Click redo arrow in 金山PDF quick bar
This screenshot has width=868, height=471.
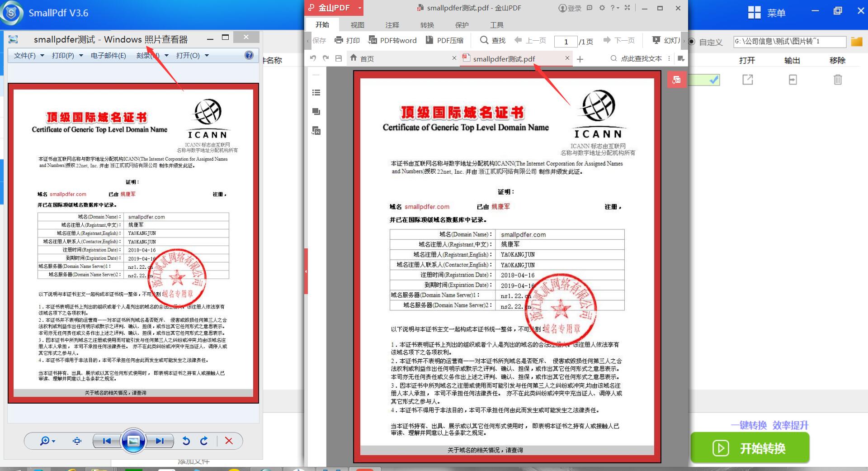click(x=325, y=58)
